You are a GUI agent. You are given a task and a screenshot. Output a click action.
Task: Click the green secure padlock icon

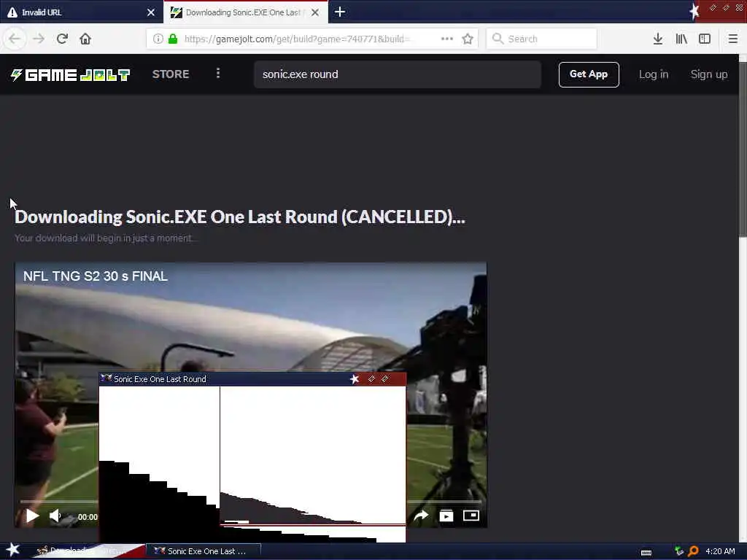coord(173,39)
